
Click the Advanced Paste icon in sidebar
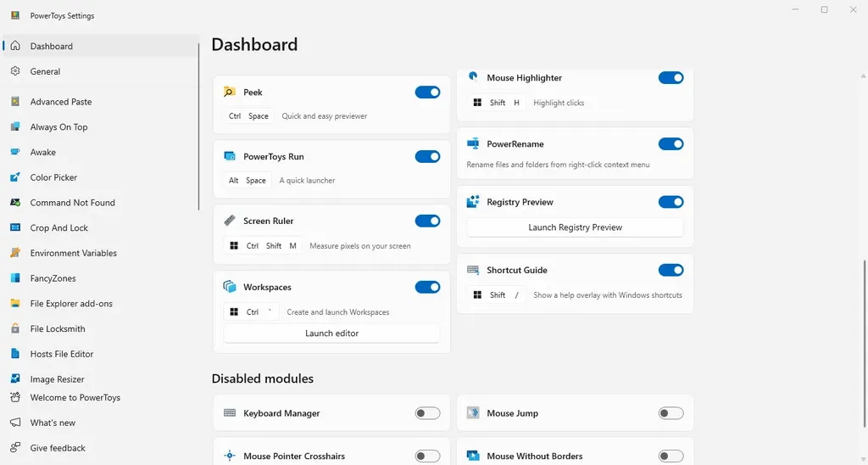coord(15,102)
